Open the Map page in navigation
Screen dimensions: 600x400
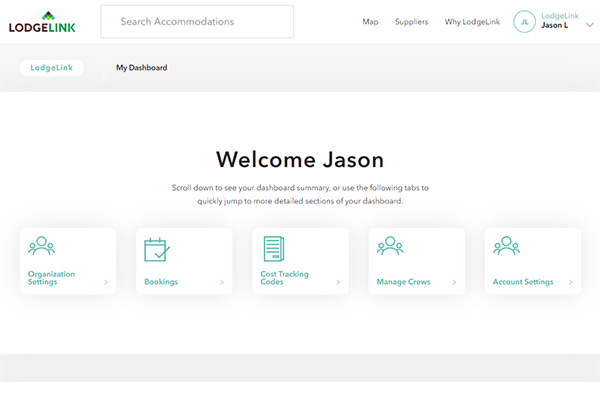[x=370, y=22]
